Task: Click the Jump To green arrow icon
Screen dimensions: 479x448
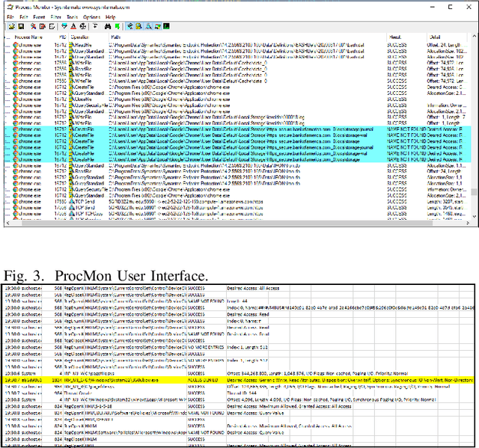Action: (x=117, y=25)
